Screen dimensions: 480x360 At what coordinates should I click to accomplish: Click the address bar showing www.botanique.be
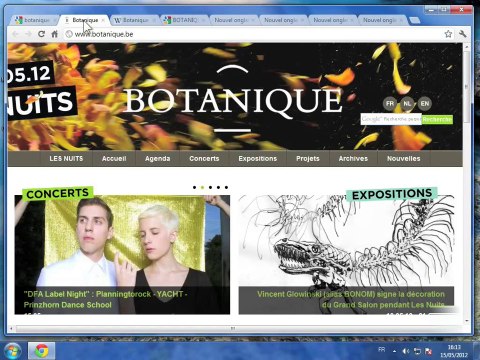tap(253, 34)
